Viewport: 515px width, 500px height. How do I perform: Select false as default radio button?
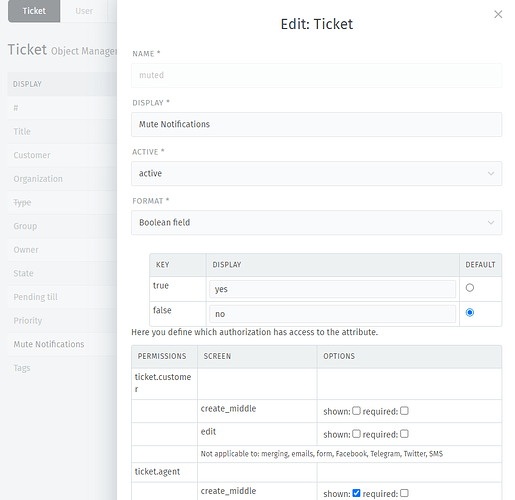pyautogui.click(x=470, y=312)
